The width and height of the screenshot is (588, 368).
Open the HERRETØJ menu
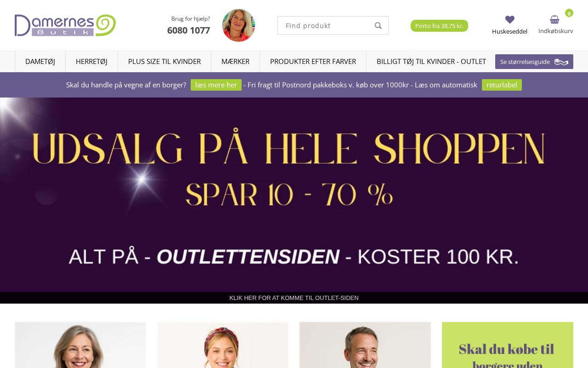click(x=91, y=61)
